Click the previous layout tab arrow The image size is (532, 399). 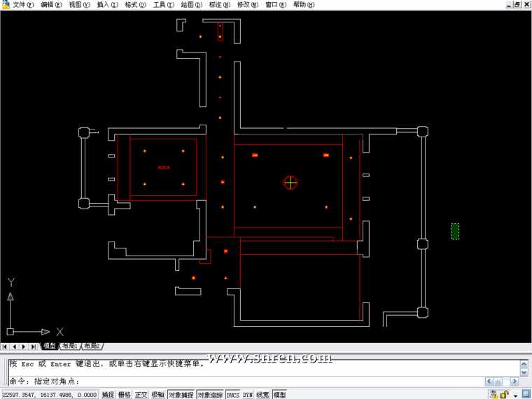pyautogui.click(x=14, y=346)
